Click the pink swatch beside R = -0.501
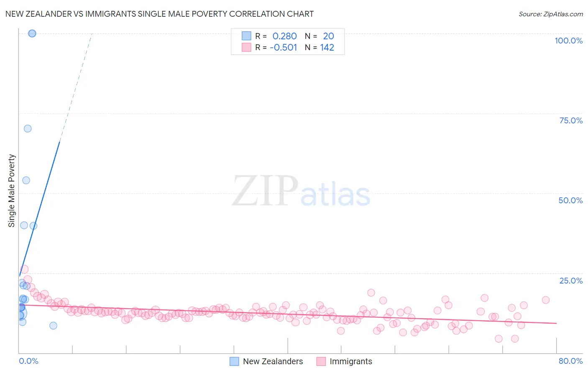 pyautogui.click(x=246, y=47)
